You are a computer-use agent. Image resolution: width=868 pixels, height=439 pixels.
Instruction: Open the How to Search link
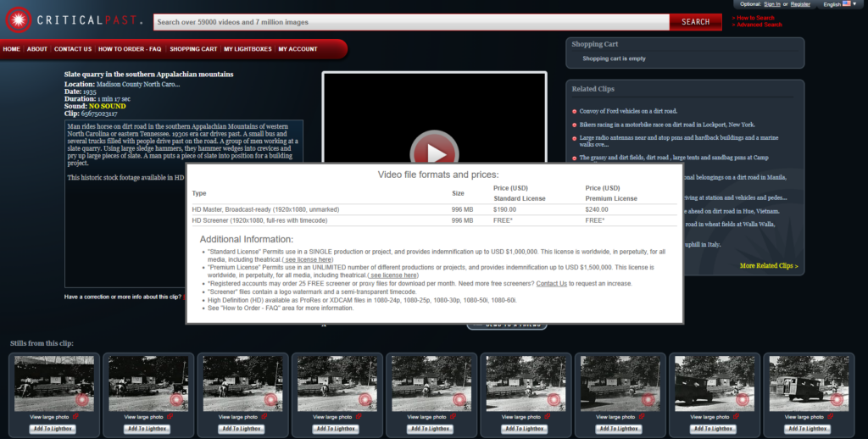pyautogui.click(x=753, y=18)
